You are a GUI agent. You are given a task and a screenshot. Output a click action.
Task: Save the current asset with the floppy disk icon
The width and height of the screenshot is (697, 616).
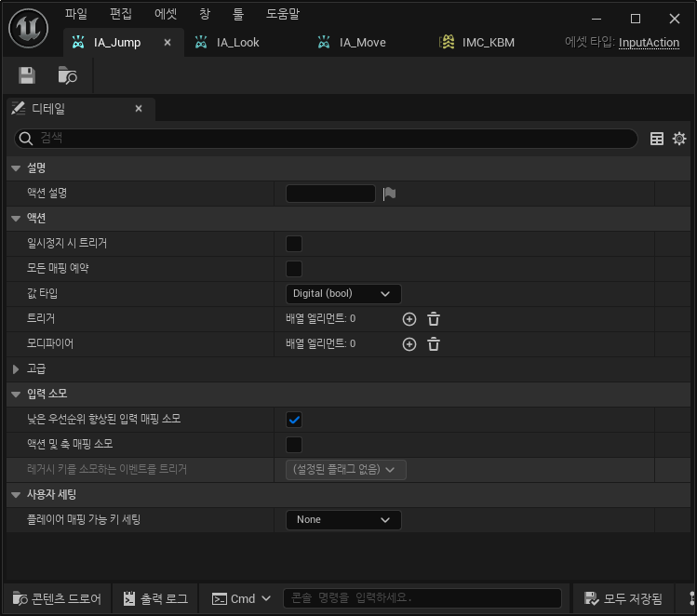27,75
